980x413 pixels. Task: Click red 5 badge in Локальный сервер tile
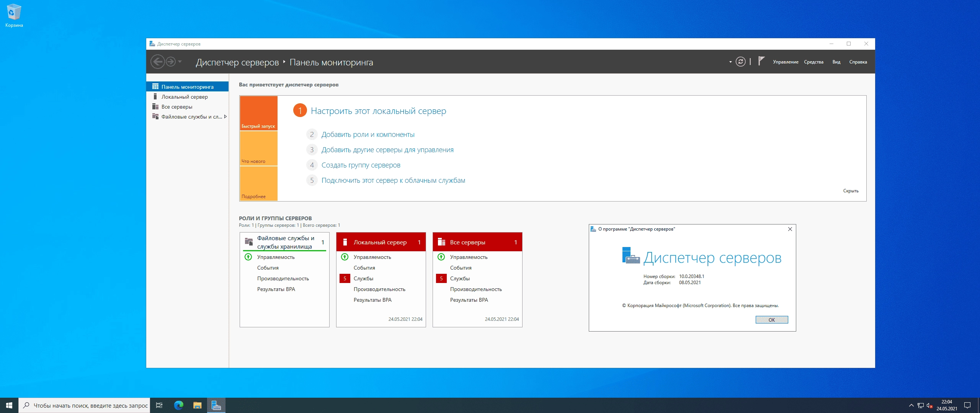(x=345, y=278)
